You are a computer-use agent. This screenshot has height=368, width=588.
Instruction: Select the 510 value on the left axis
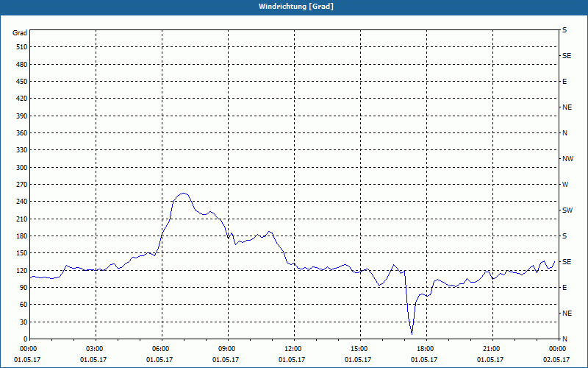(x=22, y=47)
